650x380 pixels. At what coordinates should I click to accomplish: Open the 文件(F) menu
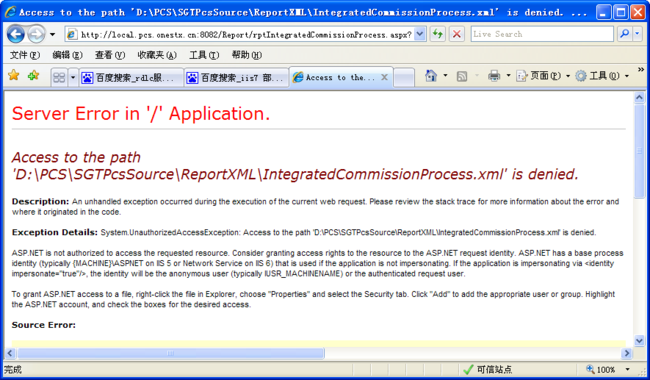click(25, 55)
